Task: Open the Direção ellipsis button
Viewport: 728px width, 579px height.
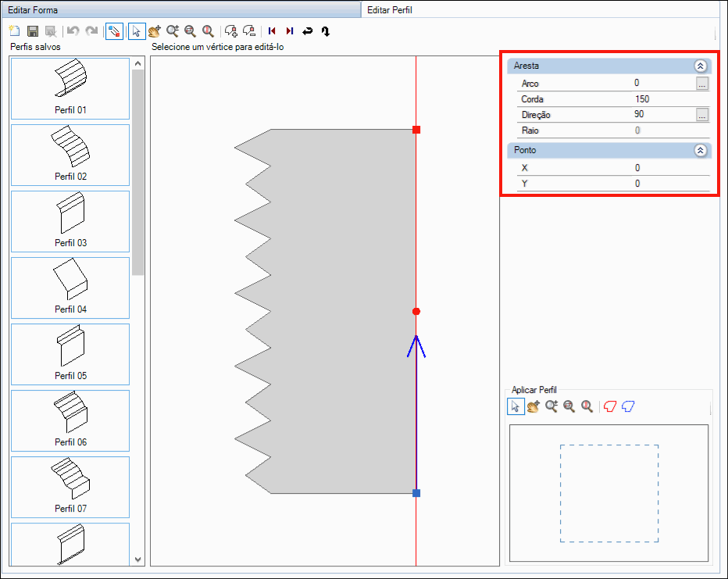Action: point(702,115)
